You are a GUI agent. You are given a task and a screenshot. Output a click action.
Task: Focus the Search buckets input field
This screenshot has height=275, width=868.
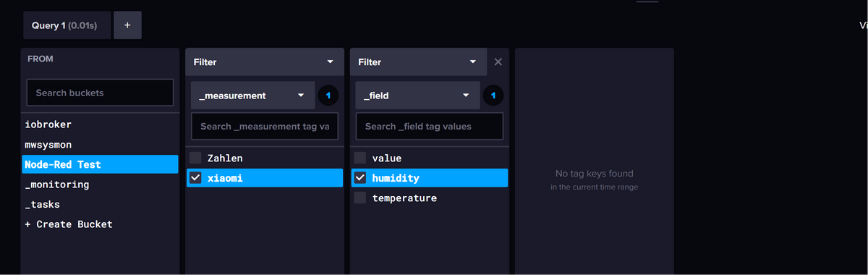pyautogui.click(x=100, y=93)
